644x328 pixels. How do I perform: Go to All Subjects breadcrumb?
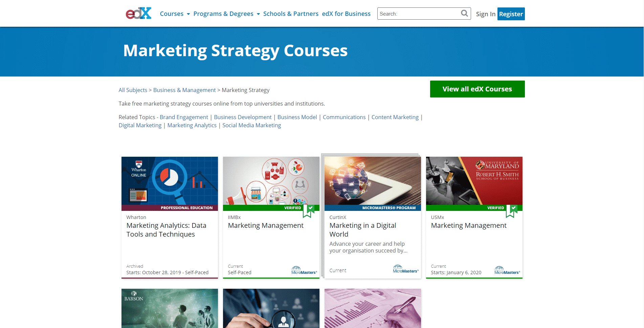tap(133, 90)
